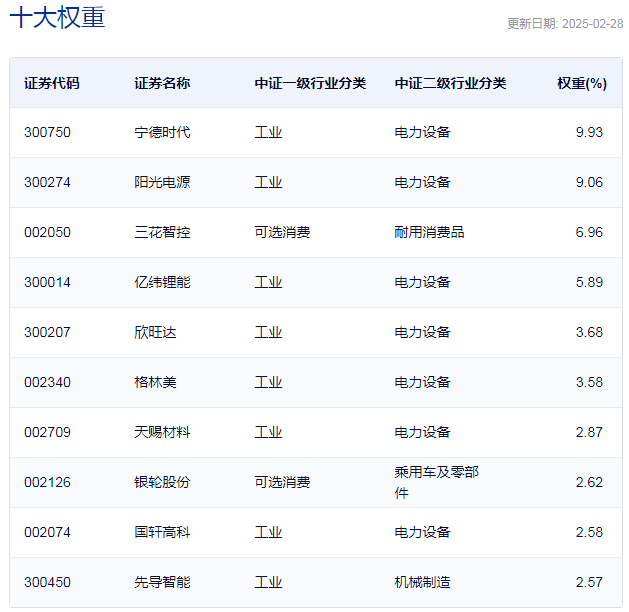The image size is (629, 612).
Task: Open the 欣旺达 security entry
Action: click(155, 332)
